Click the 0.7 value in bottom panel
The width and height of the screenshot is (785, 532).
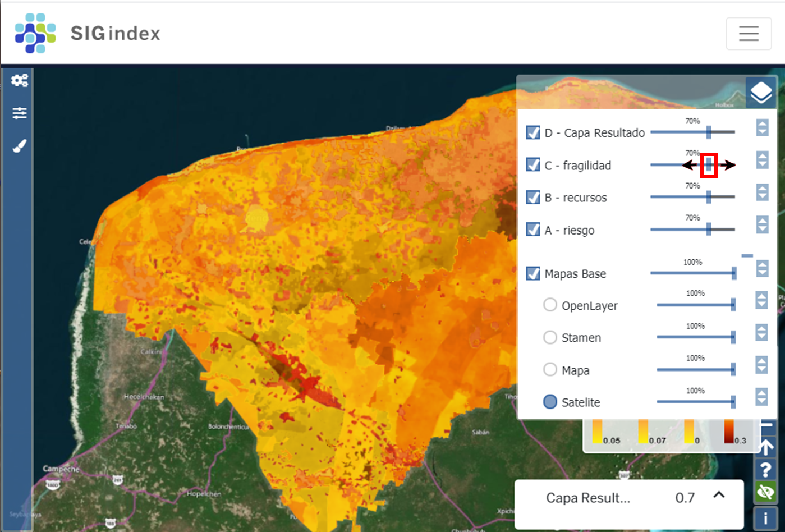[x=685, y=498]
